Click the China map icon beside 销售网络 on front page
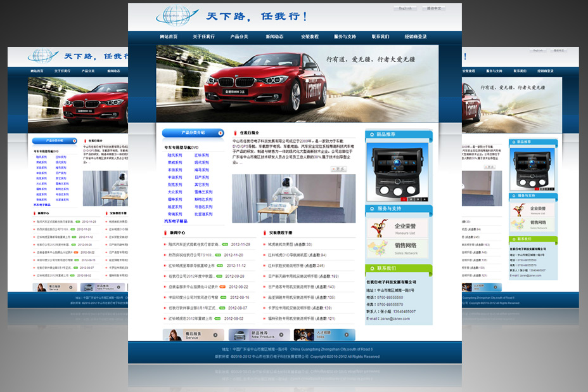Viewport: 588px width, 392px height. [x=378, y=248]
